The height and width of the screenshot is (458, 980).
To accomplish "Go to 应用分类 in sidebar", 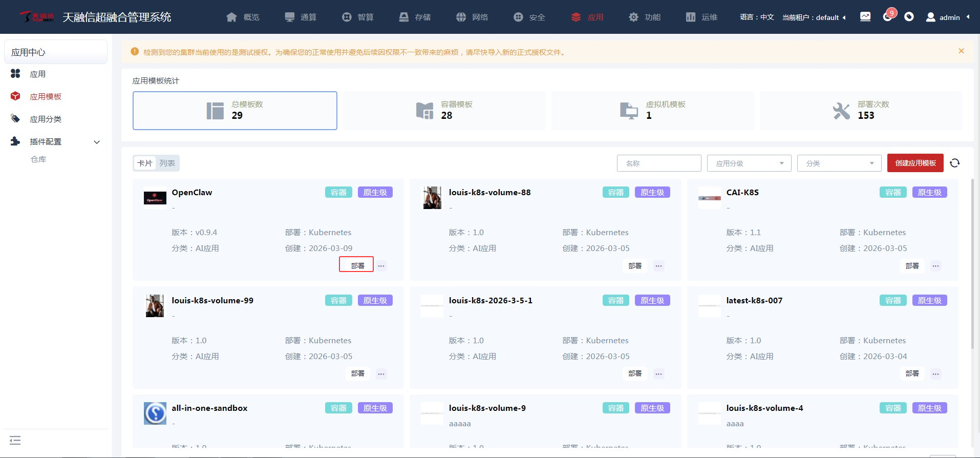I will [46, 119].
